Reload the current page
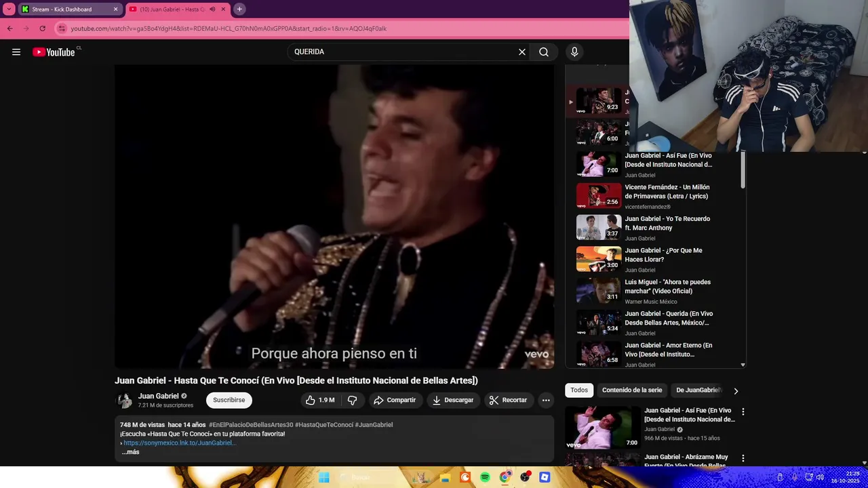Viewport: 868px width, 488px height. coord(42,28)
